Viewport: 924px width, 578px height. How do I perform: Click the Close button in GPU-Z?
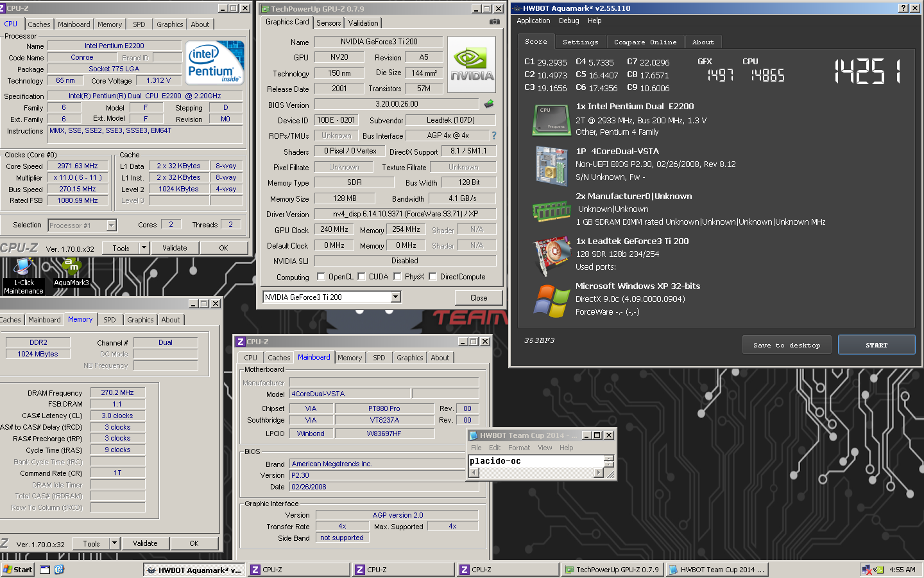point(479,298)
